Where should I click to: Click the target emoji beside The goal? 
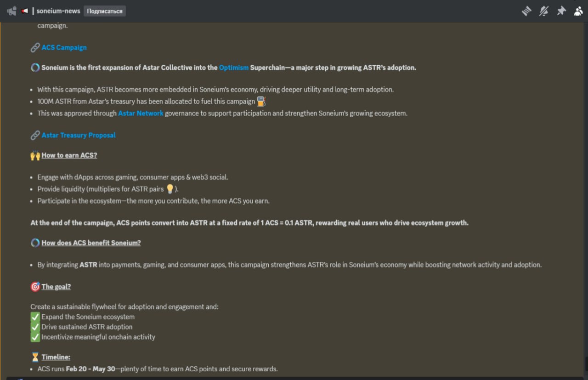(35, 287)
